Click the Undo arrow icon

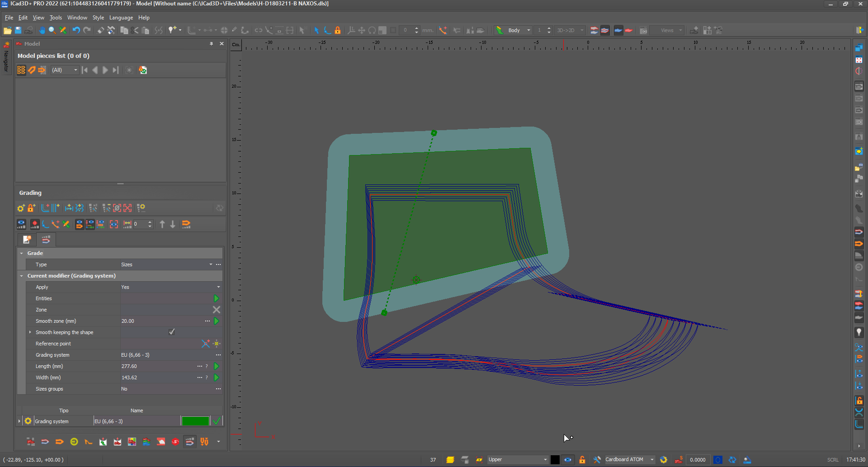coord(76,30)
